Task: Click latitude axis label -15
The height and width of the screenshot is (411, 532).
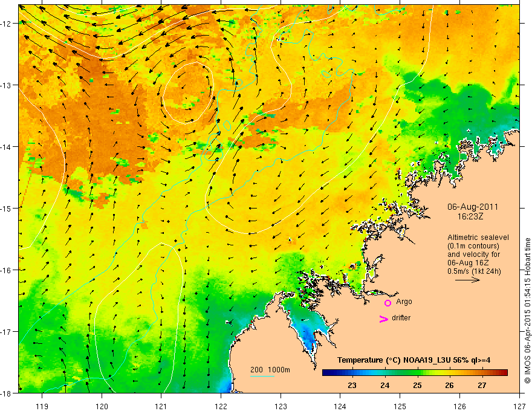Action: tap(7, 208)
